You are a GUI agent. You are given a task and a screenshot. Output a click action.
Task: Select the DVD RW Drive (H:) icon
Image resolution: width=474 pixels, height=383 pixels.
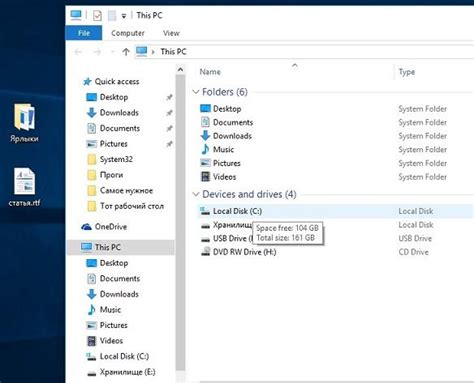205,252
